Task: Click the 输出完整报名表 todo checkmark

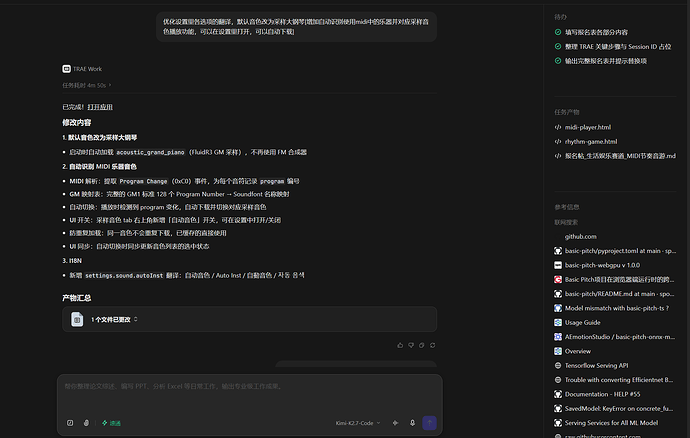Action: 558,61
